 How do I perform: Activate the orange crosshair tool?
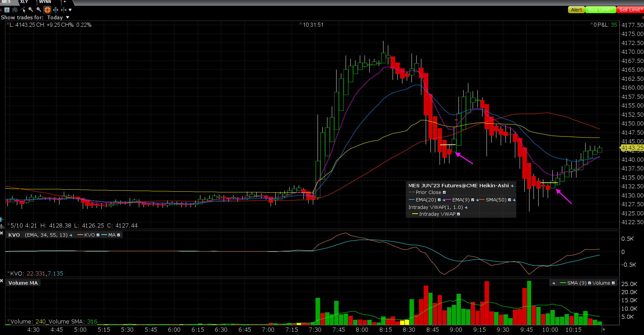[x=47, y=10]
